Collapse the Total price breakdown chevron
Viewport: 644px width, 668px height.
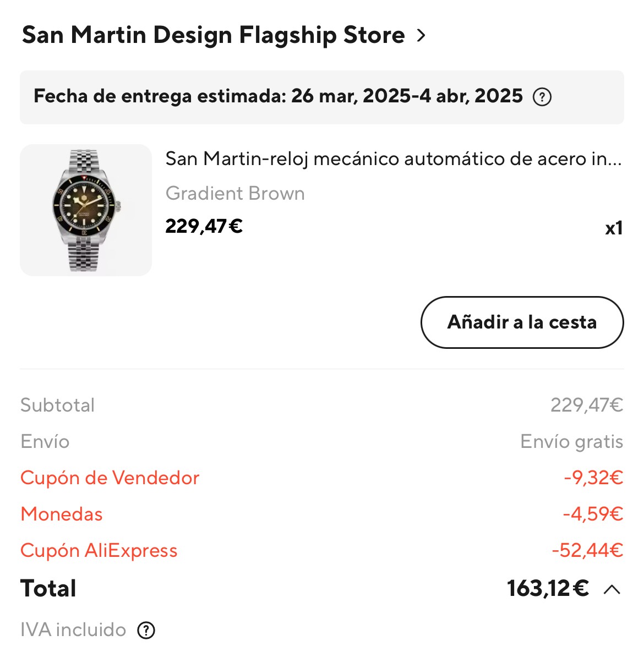612,590
